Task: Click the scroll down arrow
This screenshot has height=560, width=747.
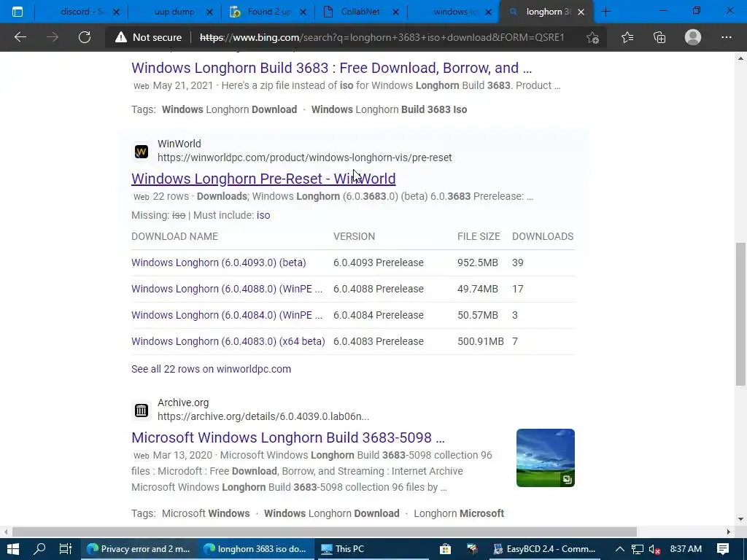Action: point(740,519)
